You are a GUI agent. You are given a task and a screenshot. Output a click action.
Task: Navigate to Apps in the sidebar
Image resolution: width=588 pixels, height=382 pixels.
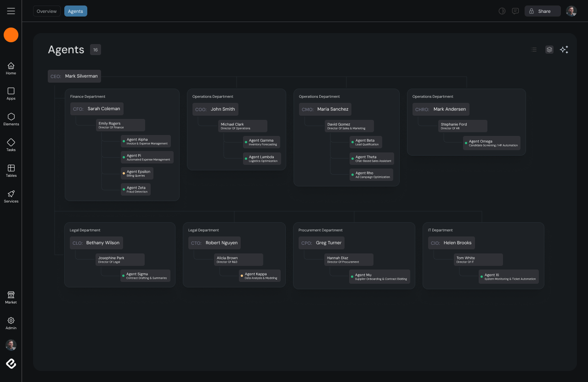11,94
